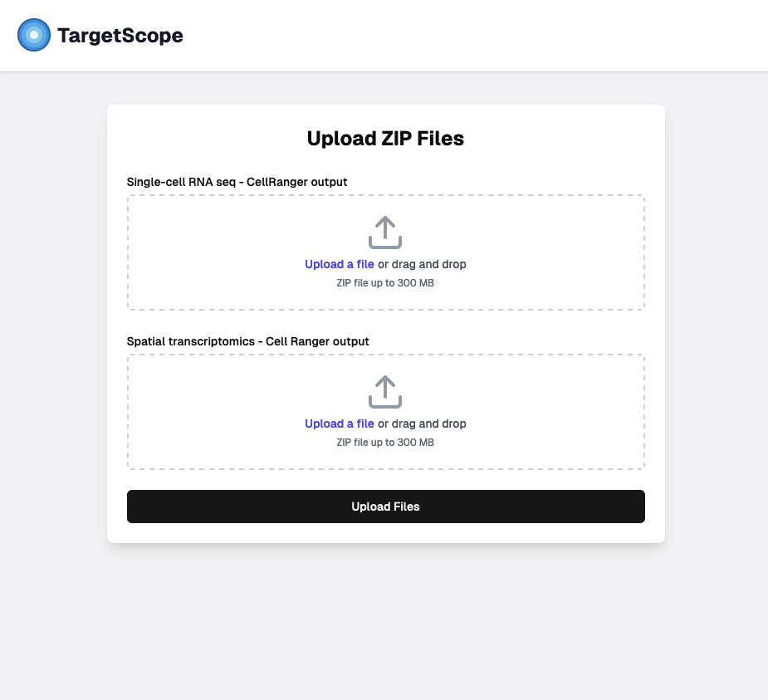Click the 'ZIP file up to 300 MB' hint text
The image size is (768, 700).
[x=384, y=282]
